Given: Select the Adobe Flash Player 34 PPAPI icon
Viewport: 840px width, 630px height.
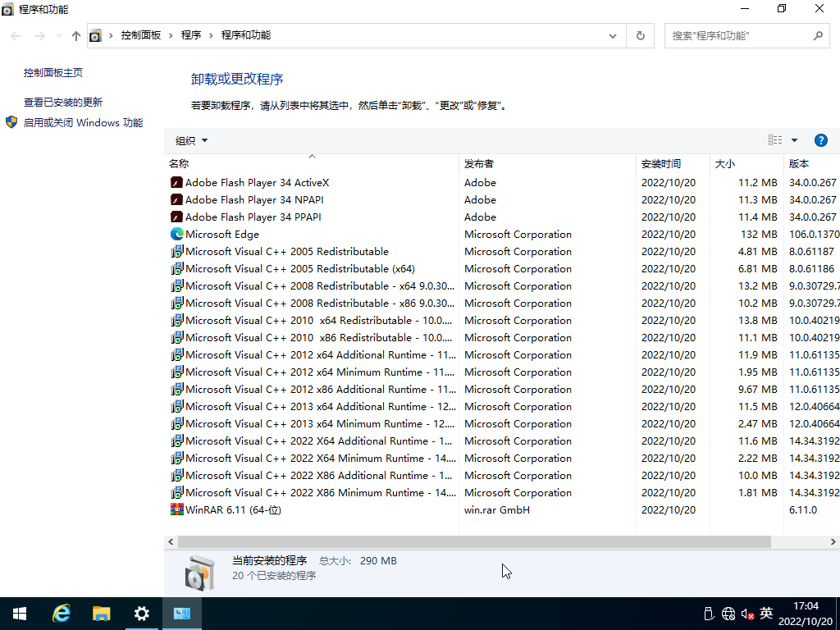Looking at the screenshot, I should 177,217.
